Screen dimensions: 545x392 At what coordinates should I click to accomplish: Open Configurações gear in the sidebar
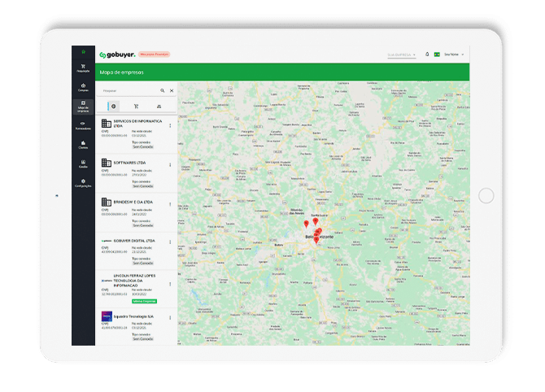tap(83, 183)
